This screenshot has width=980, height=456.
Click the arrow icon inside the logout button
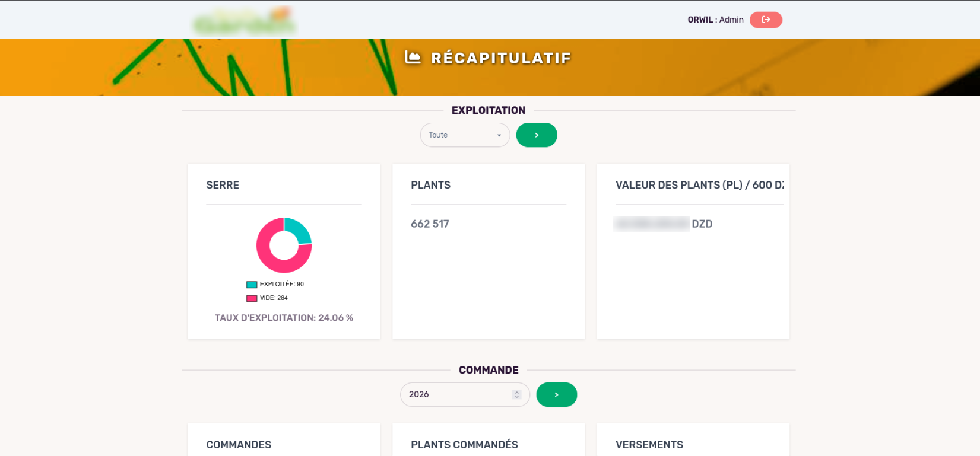pyautogui.click(x=766, y=20)
